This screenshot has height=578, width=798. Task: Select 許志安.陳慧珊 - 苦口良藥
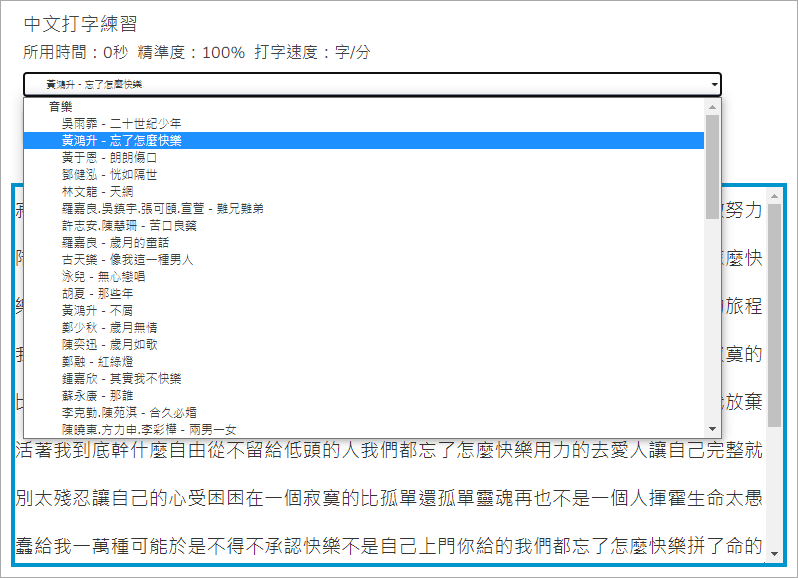(364, 225)
